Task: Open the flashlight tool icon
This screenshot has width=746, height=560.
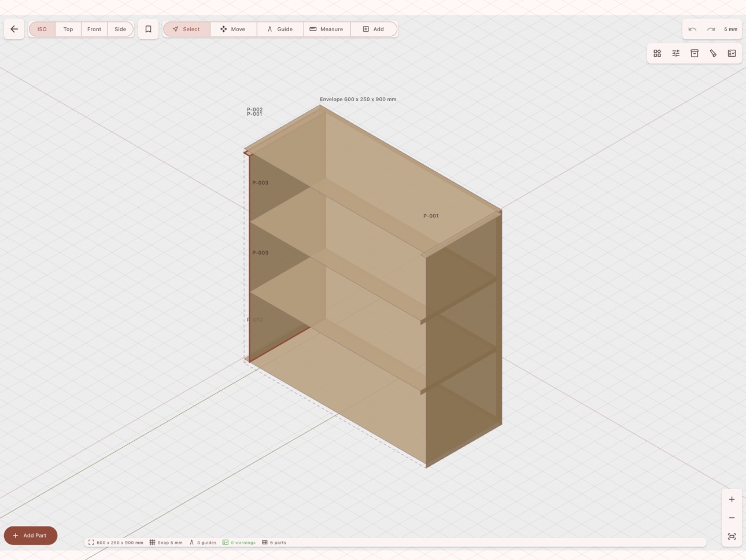Action: click(713, 53)
